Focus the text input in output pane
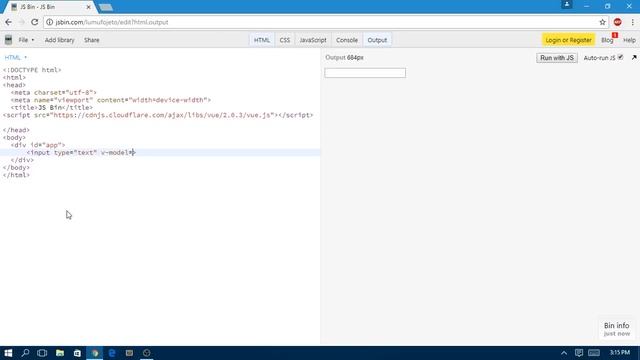Viewport: 640px width, 360px height. tap(365, 73)
